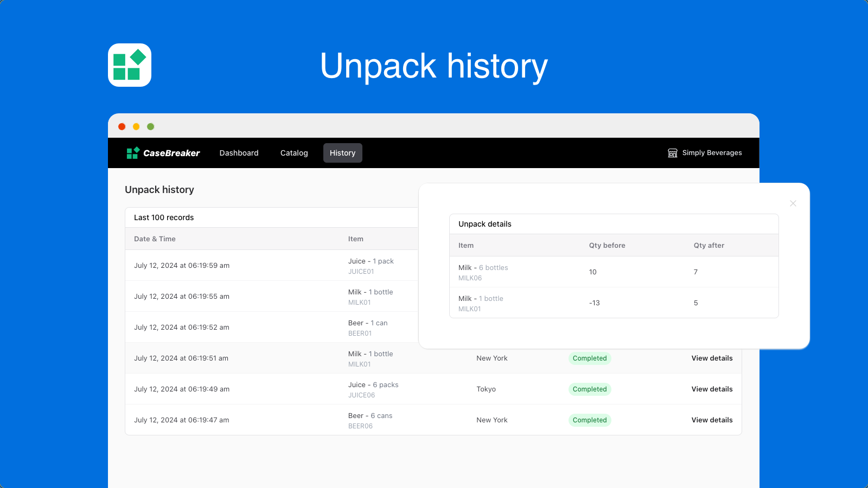
Task: Click the BEER06 SKU code
Action: [360, 426]
